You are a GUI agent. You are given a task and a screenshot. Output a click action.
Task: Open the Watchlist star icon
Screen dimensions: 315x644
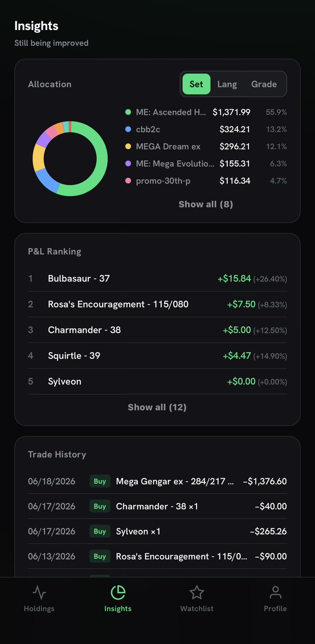(x=197, y=593)
